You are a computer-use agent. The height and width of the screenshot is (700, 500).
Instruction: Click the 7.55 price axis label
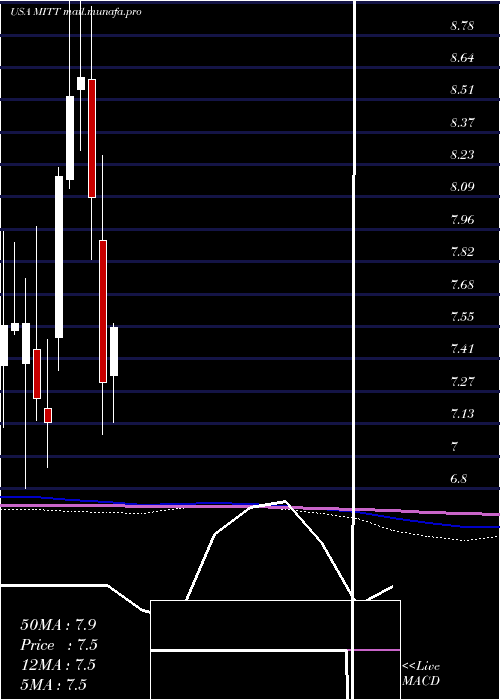(462, 317)
